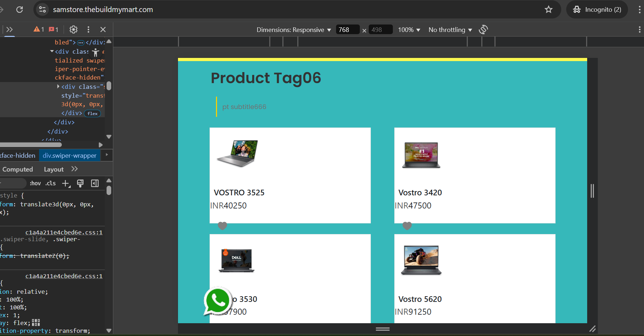Click the Vostro 5620 product title
644x336 pixels.
420,299
